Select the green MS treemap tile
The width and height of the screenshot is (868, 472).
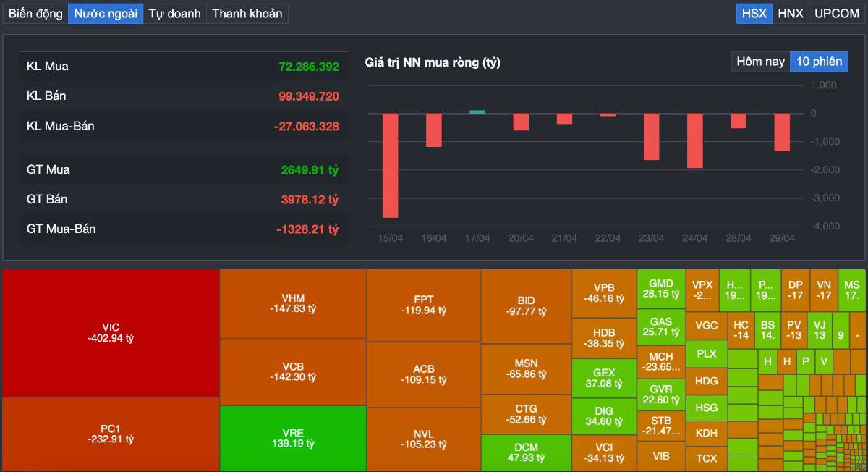852,290
